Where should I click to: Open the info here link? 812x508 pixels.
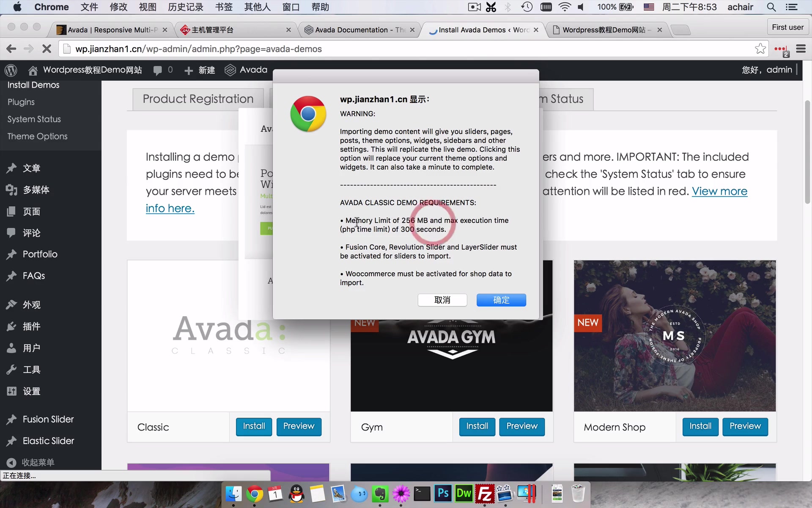(170, 208)
